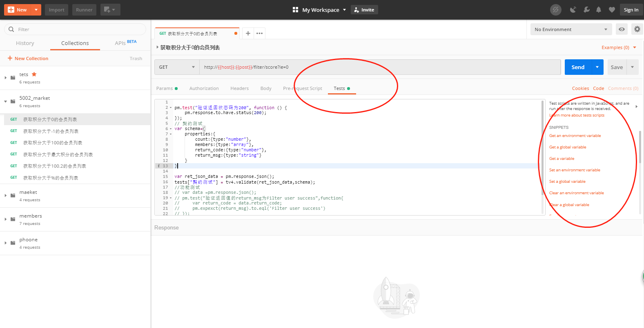The height and width of the screenshot is (328, 644).
Task: Open the Cookies link
Action: (580, 88)
